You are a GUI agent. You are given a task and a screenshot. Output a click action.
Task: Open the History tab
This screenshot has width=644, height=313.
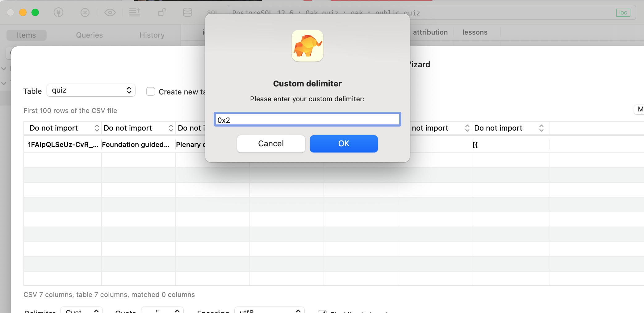[152, 35]
